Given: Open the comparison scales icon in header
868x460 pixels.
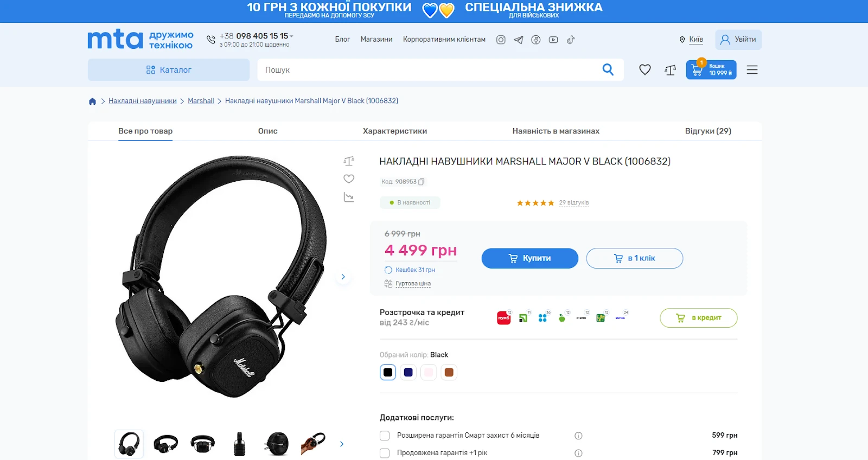Looking at the screenshot, I should pos(670,70).
